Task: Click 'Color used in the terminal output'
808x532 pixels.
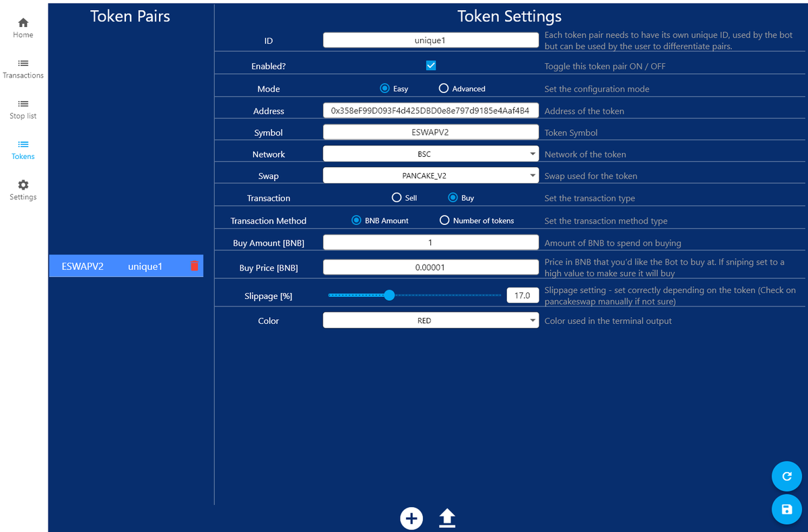Action: pos(608,321)
